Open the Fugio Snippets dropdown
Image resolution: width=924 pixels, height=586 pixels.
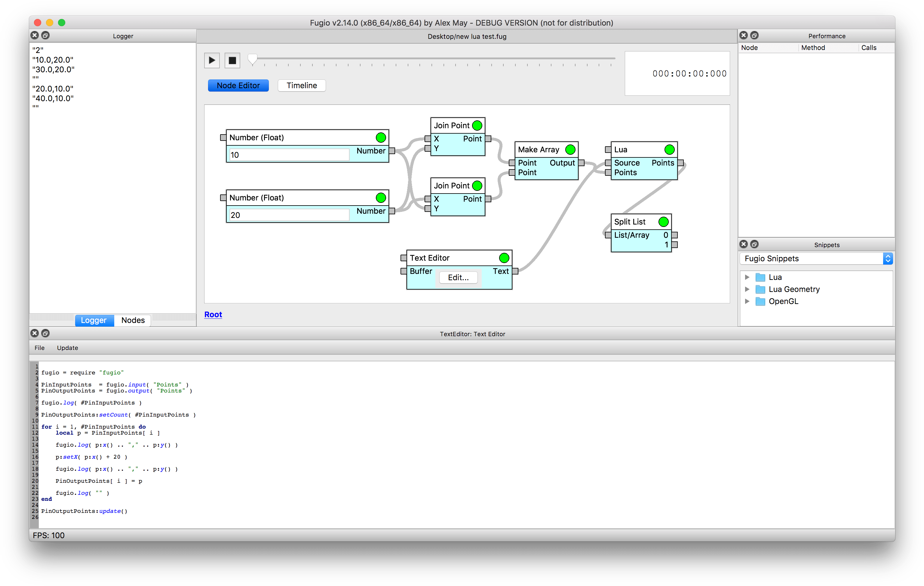(x=816, y=259)
